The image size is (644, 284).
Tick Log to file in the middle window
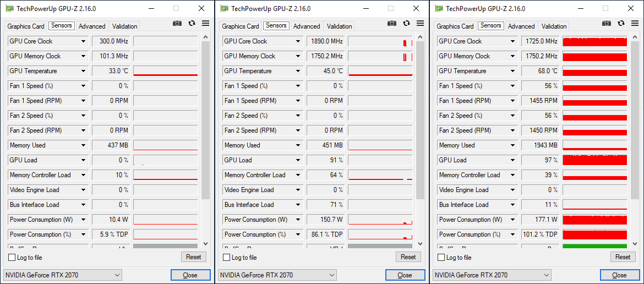pos(227,258)
